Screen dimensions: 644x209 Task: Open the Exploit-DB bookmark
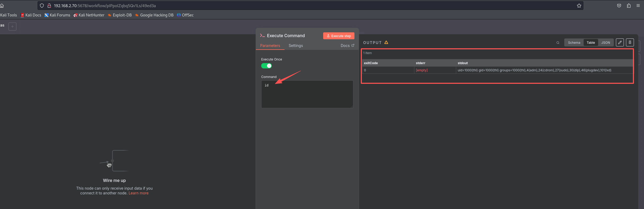click(x=120, y=15)
